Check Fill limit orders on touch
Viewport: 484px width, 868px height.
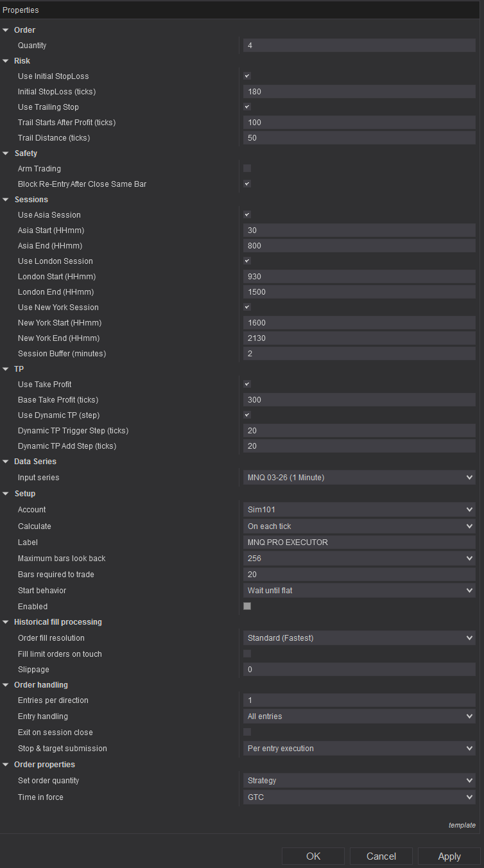tap(247, 654)
